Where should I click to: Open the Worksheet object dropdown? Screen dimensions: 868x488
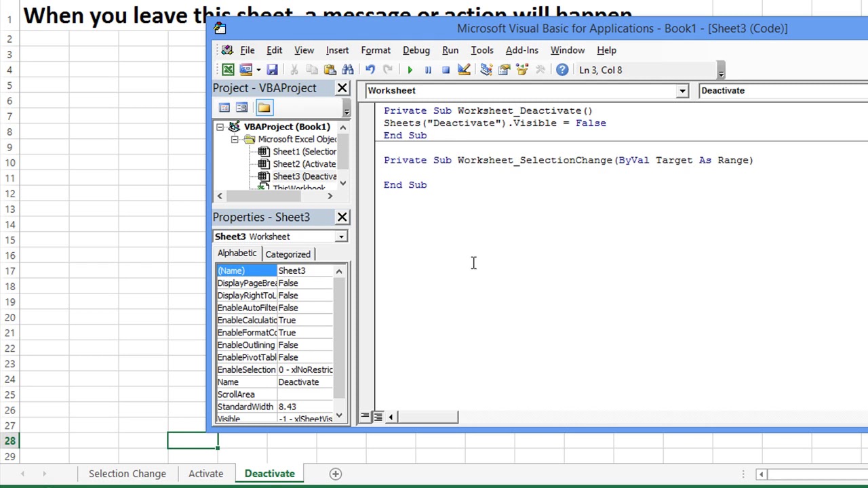point(682,91)
